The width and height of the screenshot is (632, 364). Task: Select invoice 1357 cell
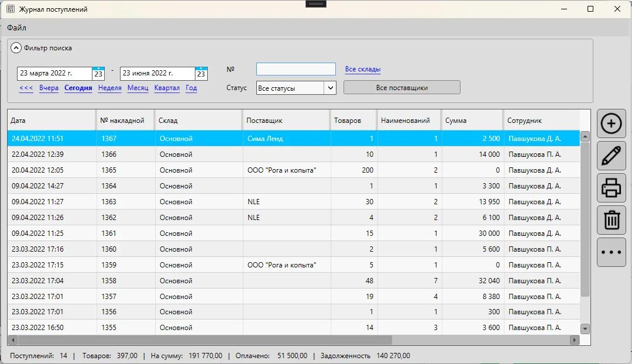(x=126, y=296)
